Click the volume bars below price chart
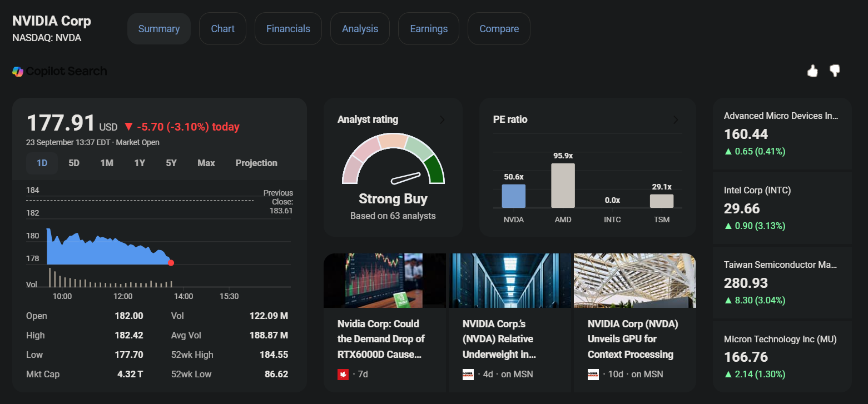Screen dimensions: 868x404 pos(110,278)
